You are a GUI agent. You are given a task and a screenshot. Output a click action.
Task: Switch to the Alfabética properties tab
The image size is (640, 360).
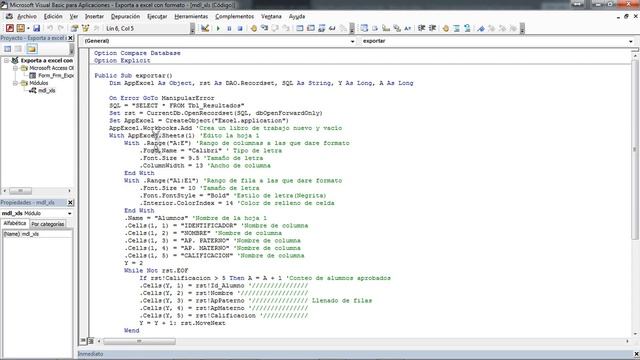click(x=15, y=224)
